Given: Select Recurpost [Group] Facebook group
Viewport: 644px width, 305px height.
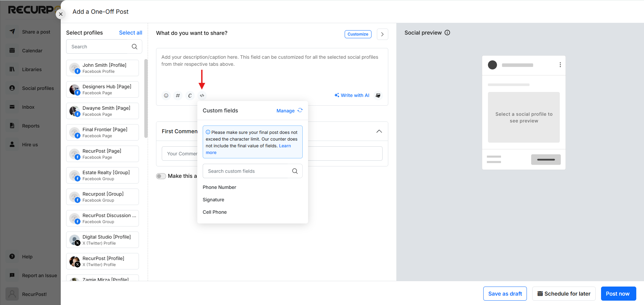Looking at the screenshot, I should (x=102, y=197).
